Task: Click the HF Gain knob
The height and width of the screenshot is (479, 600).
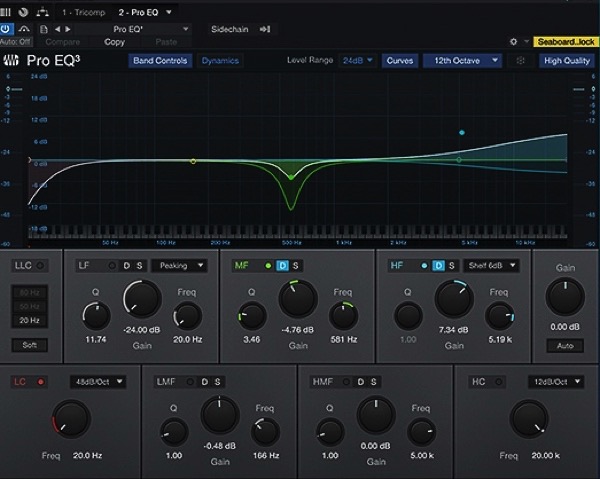Action: pos(454,299)
